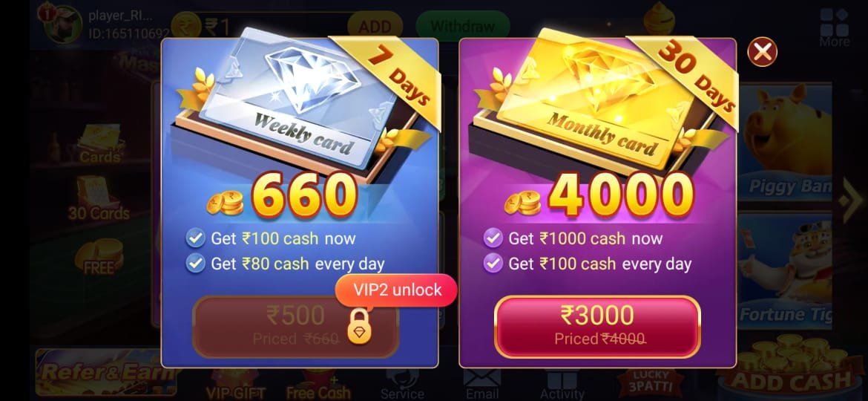
Task: Tap the locked ₹500 Weekly card button
Action: [x=295, y=327]
